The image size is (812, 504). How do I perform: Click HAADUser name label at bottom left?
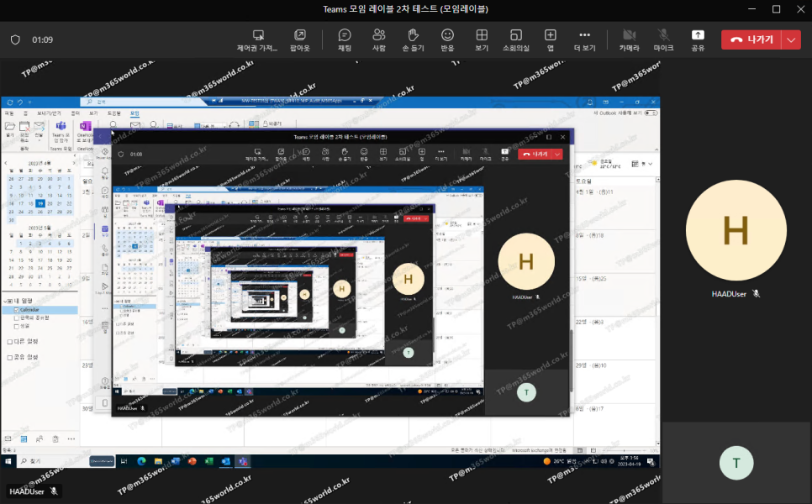pos(26,491)
